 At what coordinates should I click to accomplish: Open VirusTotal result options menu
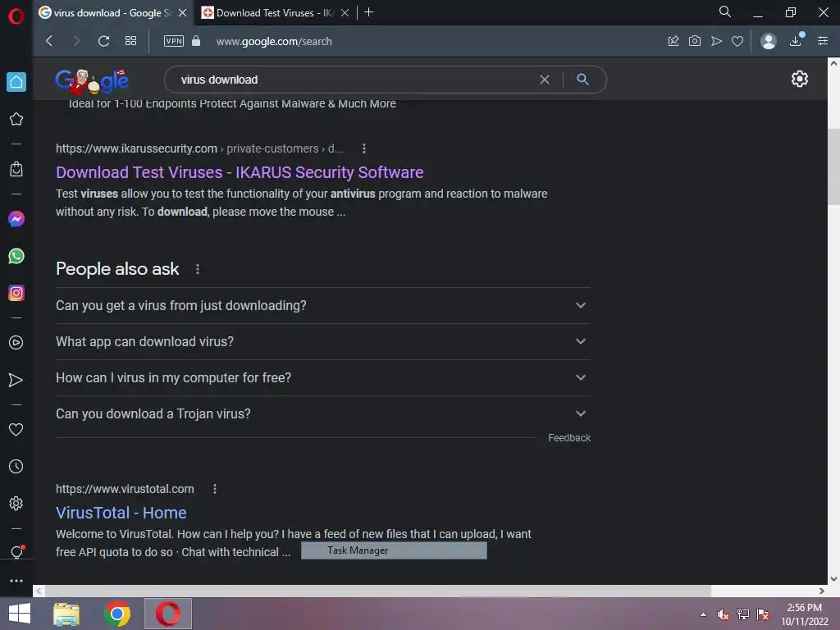pos(215,489)
